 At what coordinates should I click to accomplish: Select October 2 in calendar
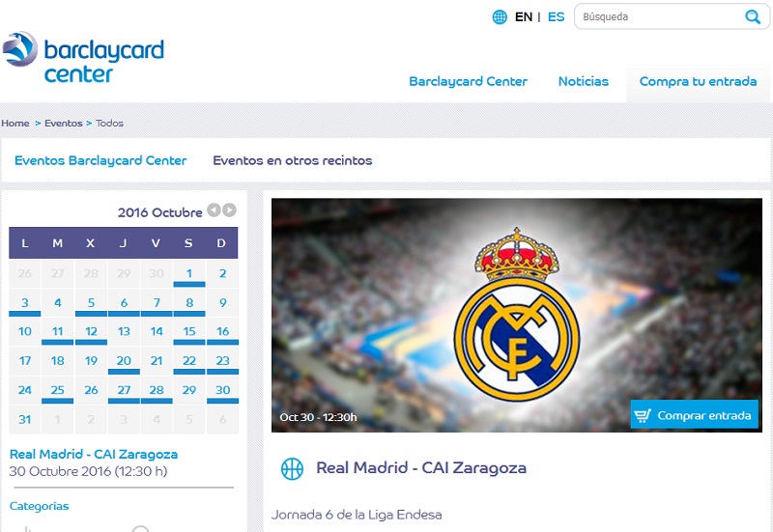coord(222,274)
